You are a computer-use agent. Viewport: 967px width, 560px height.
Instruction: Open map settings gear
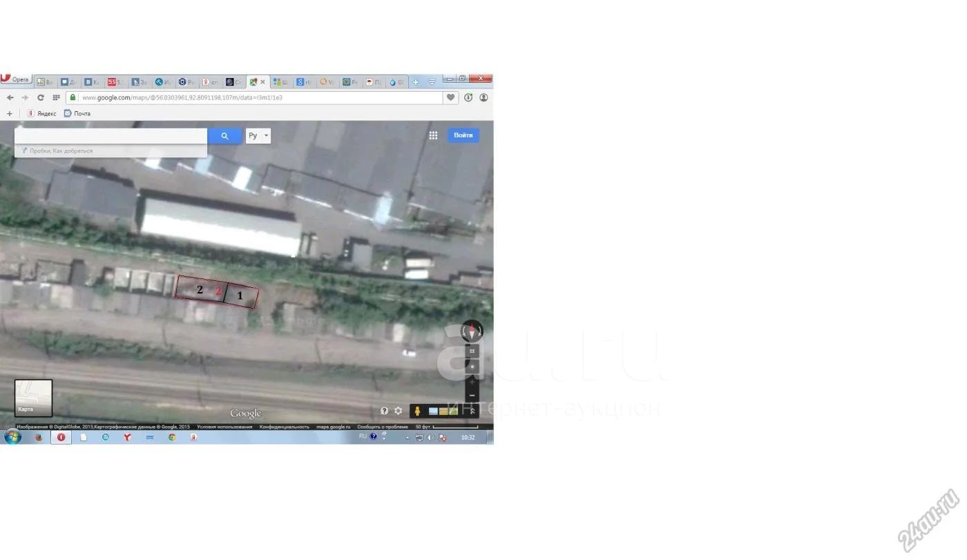399,411
